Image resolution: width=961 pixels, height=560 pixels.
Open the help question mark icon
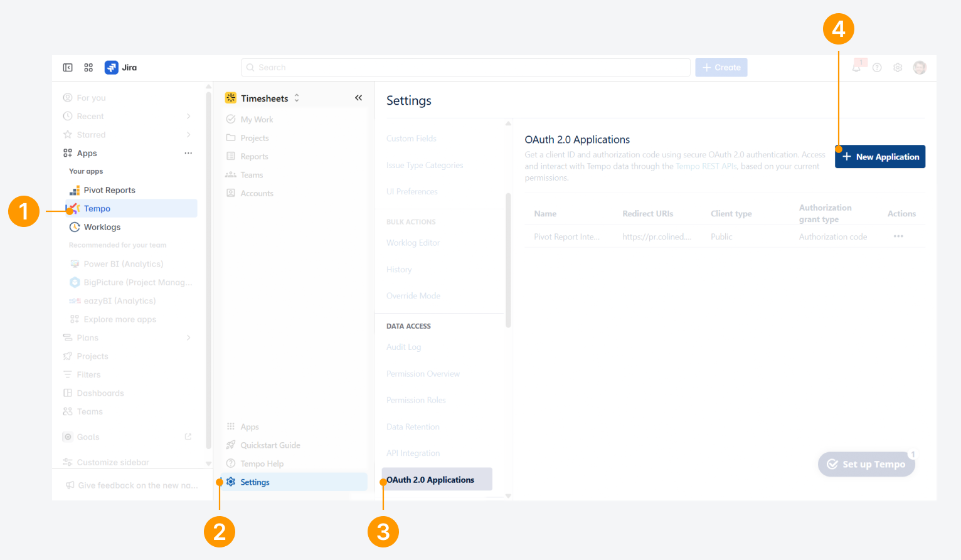(x=877, y=68)
